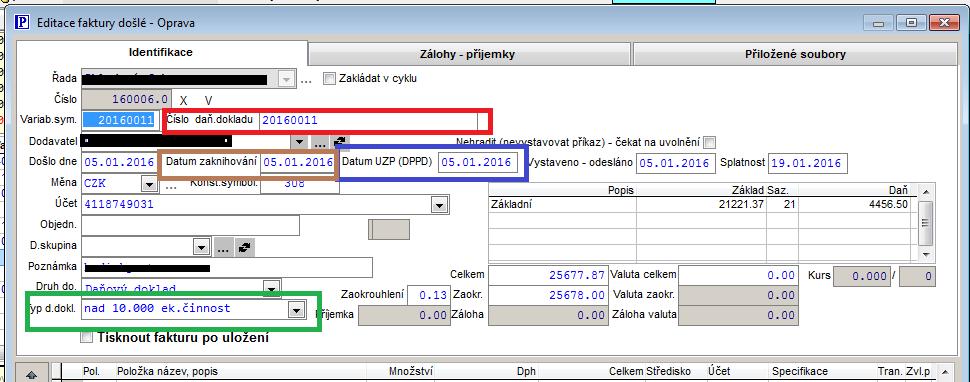Expand Typ d.dokl. nad 10.000 dropdown

pyautogui.click(x=296, y=309)
